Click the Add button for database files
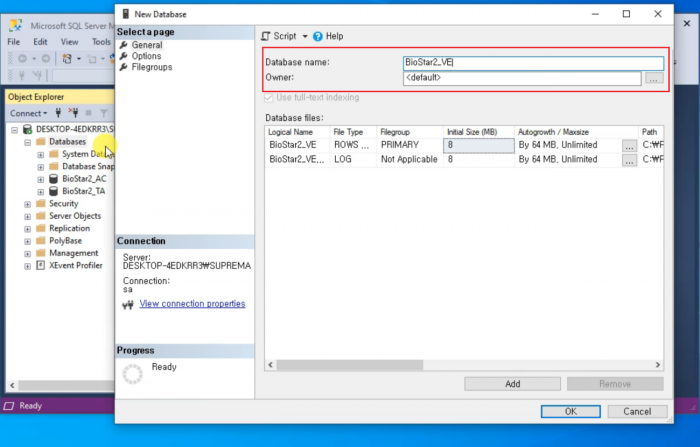 click(512, 384)
